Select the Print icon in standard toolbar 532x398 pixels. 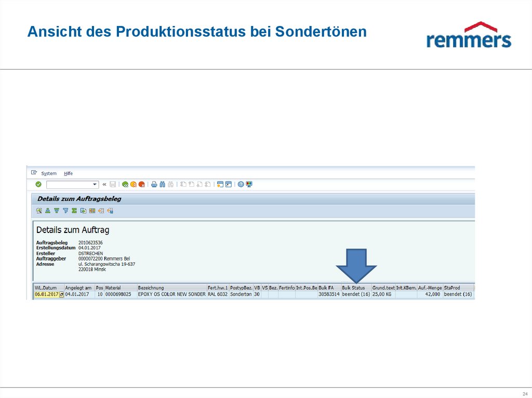tap(153, 185)
